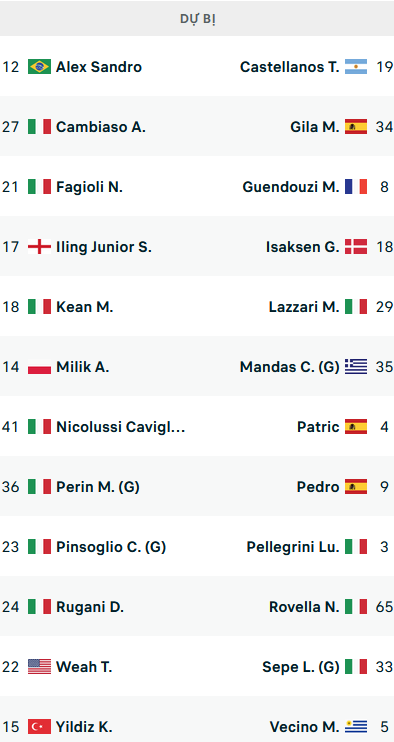This screenshot has width=394, height=742.
Task: Click the Uruguay flag beside Vecino M.
Action: coord(356,726)
